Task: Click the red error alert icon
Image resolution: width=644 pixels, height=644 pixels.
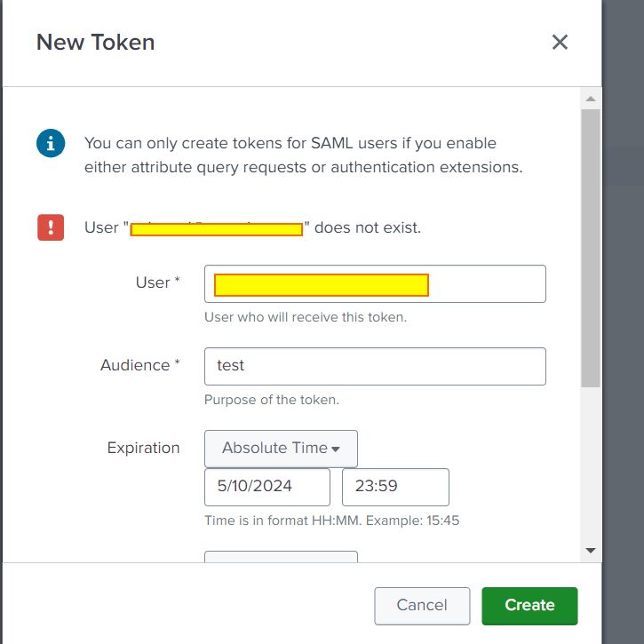Action: (x=51, y=227)
